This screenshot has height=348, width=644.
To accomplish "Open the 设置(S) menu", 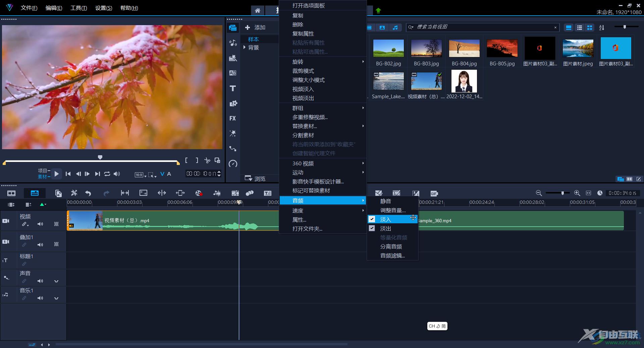I will click(104, 8).
